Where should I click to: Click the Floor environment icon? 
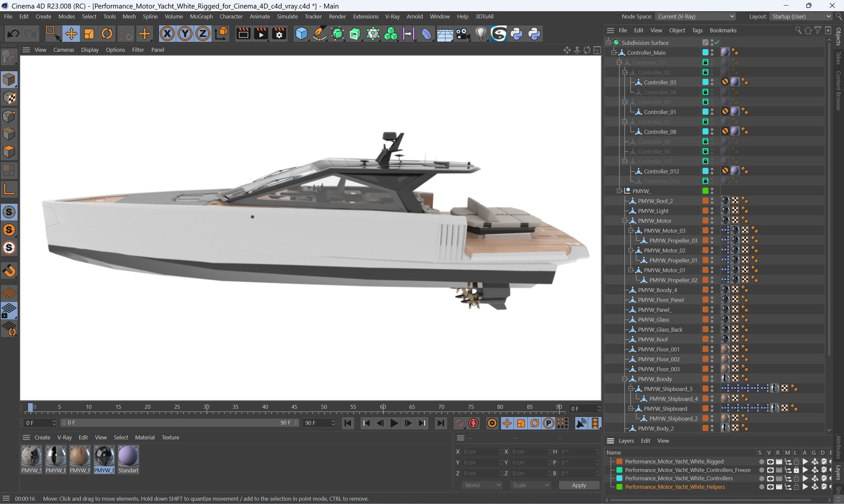coord(444,34)
